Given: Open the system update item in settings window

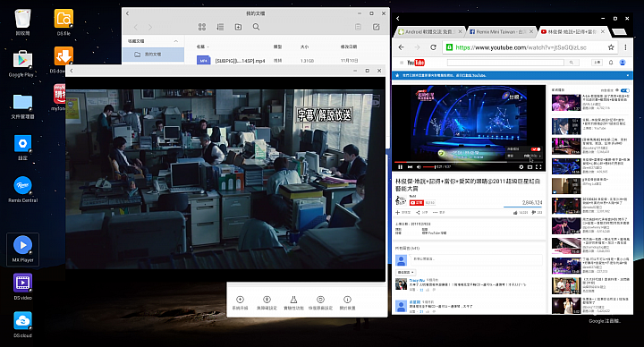Looking at the screenshot, I should pos(241,302).
